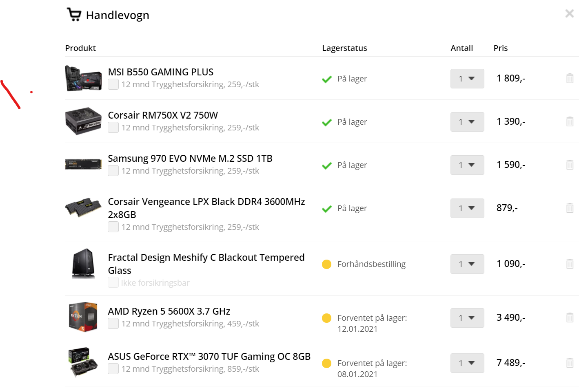Click the Produkt column header

[80, 48]
